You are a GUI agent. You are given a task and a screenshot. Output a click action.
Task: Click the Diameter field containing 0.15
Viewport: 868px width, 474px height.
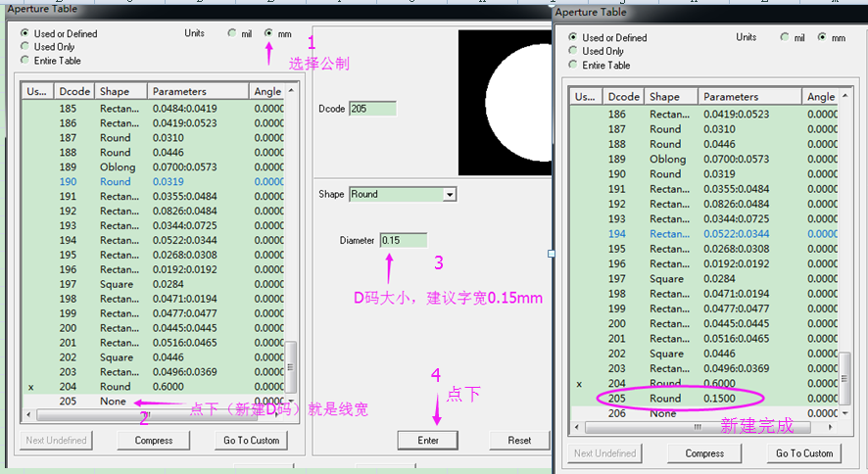click(x=403, y=241)
